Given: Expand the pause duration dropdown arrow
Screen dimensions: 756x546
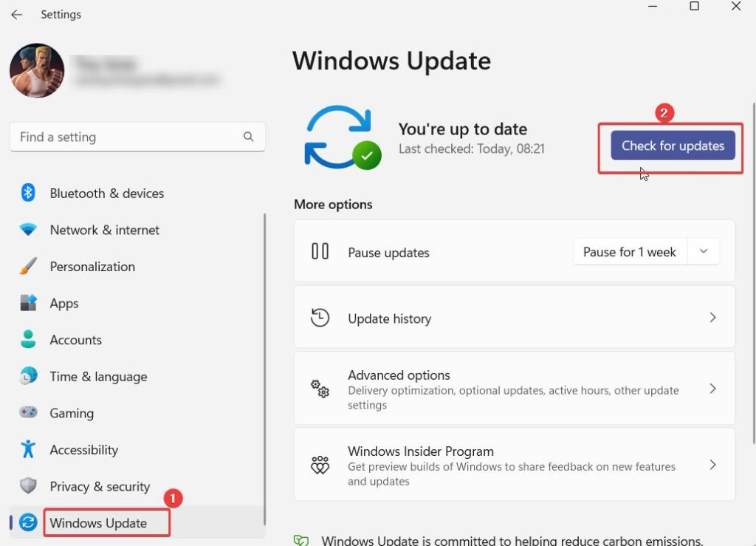Looking at the screenshot, I should pyautogui.click(x=704, y=251).
